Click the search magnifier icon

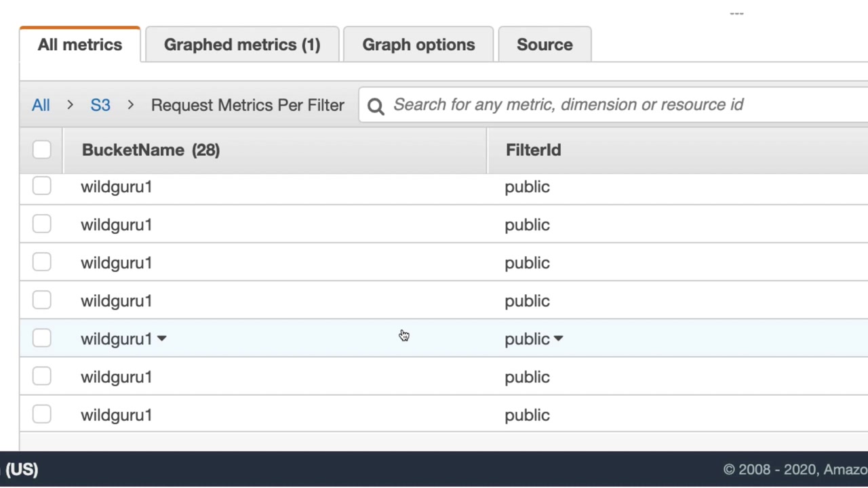tap(376, 106)
